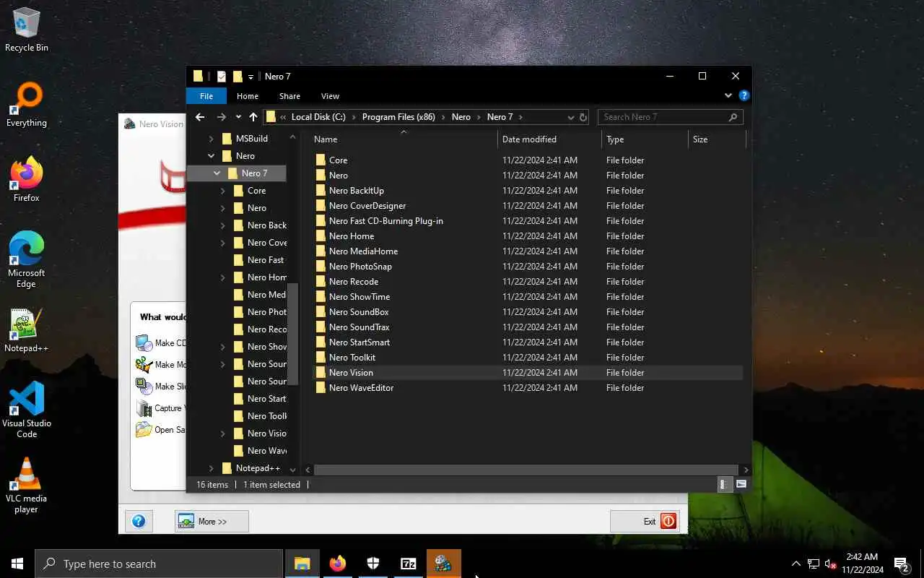Expand Notepad++ folder in tree
This screenshot has height=578, width=924.
211,468
